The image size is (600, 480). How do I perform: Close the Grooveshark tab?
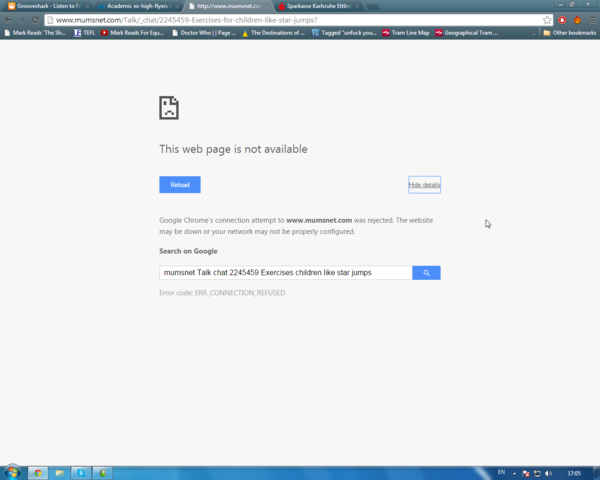(x=87, y=7)
